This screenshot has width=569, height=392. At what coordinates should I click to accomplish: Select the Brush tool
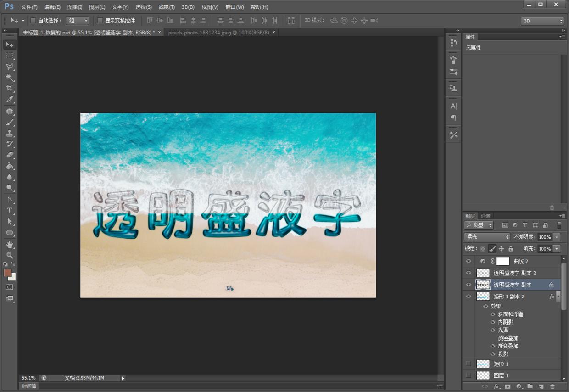click(x=10, y=122)
